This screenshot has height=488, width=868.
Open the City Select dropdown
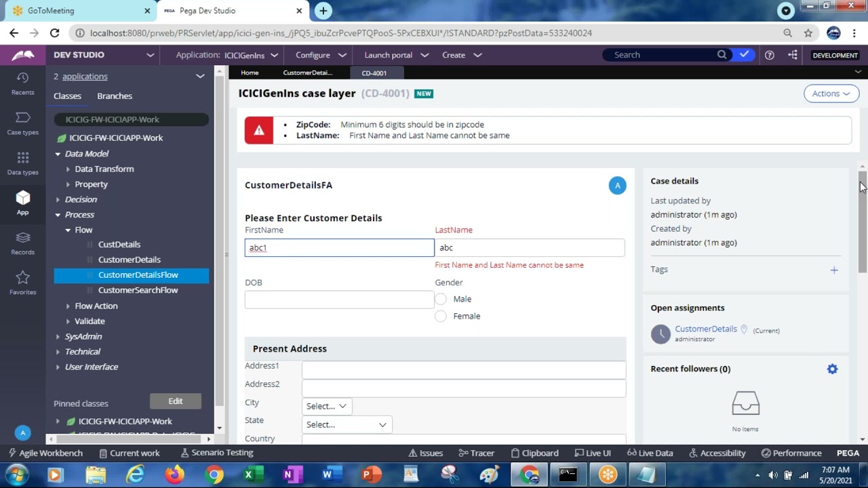click(x=326, y=406)
